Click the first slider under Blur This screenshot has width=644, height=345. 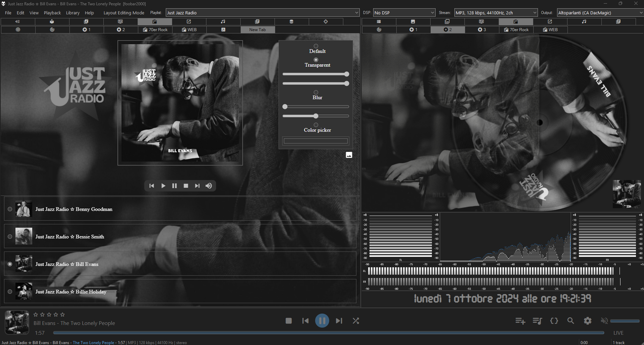316,107
